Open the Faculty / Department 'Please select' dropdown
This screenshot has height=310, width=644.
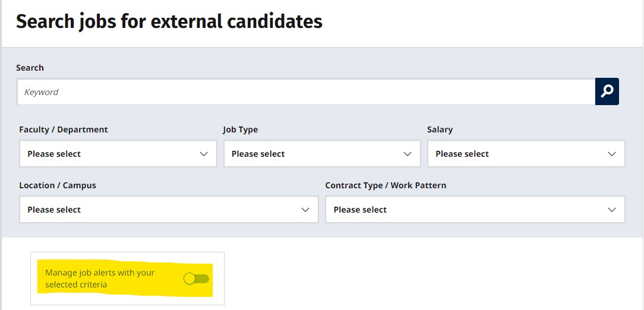[x=107, y=154]
